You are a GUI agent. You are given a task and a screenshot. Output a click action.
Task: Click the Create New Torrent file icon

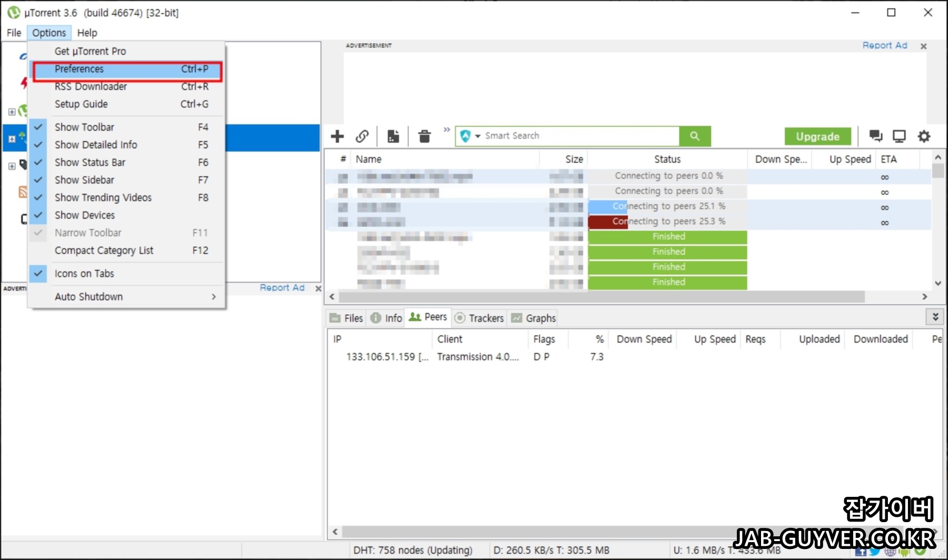tap(393, 136)
